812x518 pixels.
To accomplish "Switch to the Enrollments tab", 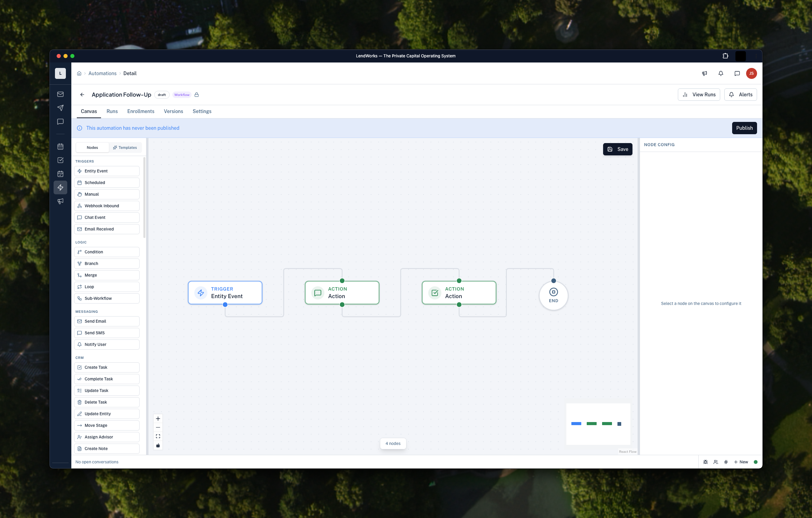I will 141,111.
